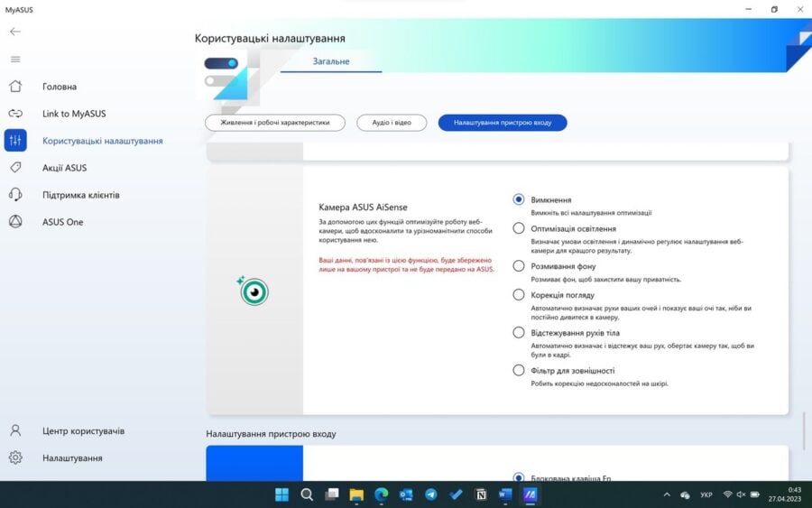The height and width of the screenshot is (508, 812).
Task: Open Центр користувачів person icon
Action: pos(15,430)
